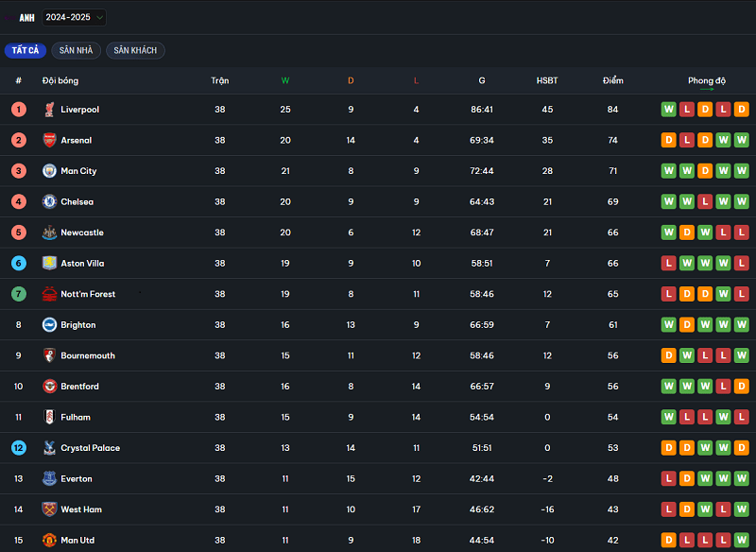Viewport: 756px width, 552px height.
Task: Click West Ham's goal difference -16
Action: coord(547,509)
